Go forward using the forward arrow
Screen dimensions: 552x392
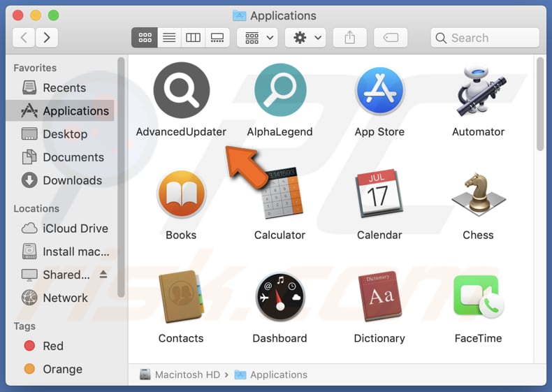[x=47, y=38]
